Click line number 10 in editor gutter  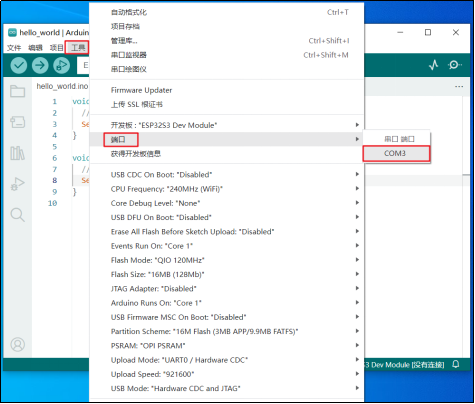pyautogui.click(x=53, y=203)
